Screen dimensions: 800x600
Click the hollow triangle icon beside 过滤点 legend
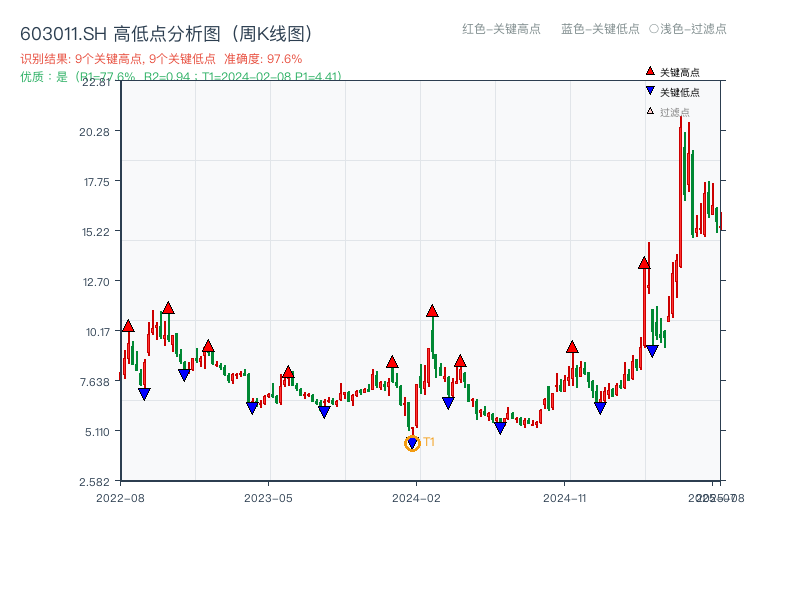tap(650, 111)
